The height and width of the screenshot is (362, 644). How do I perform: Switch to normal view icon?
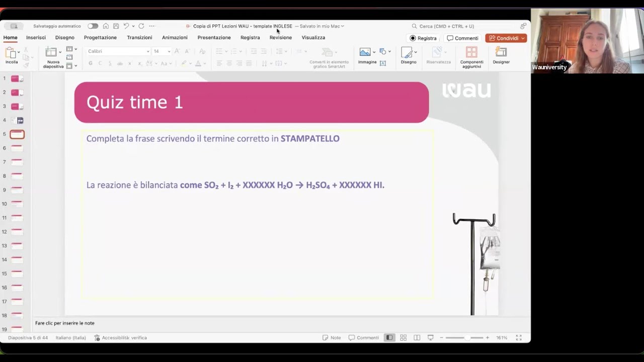[389, 338]
